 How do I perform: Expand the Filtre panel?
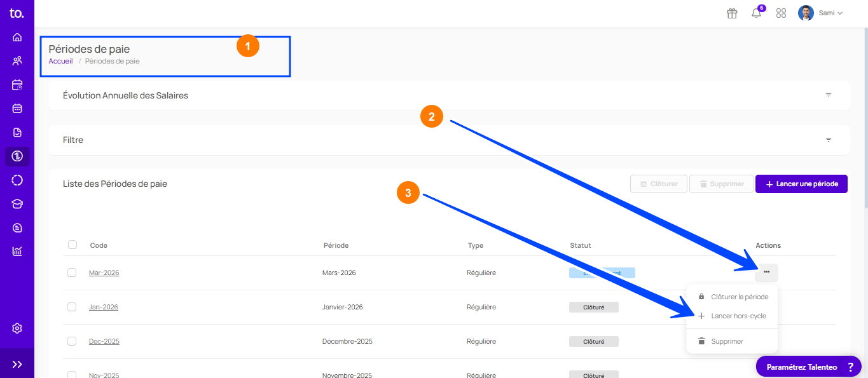click(828, 140)
